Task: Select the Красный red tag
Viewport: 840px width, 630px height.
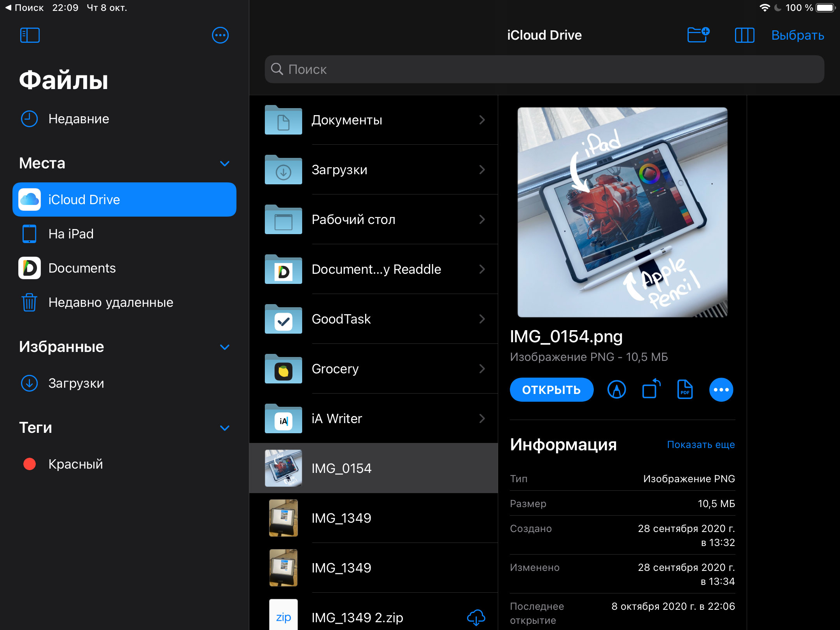Action: click(75, 464)
